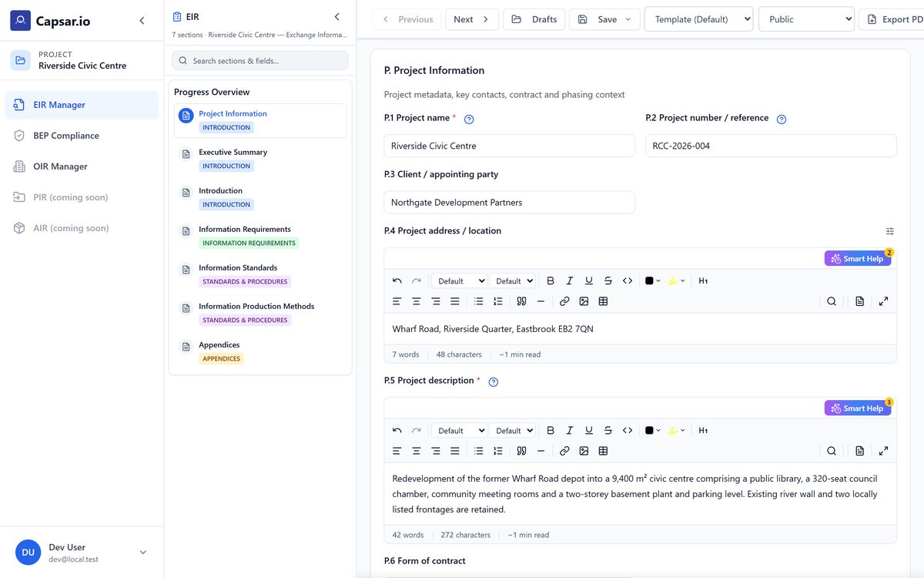Click the Export PDF button
This screenshot has height=578, width=924.
click(x=892, y=19)
